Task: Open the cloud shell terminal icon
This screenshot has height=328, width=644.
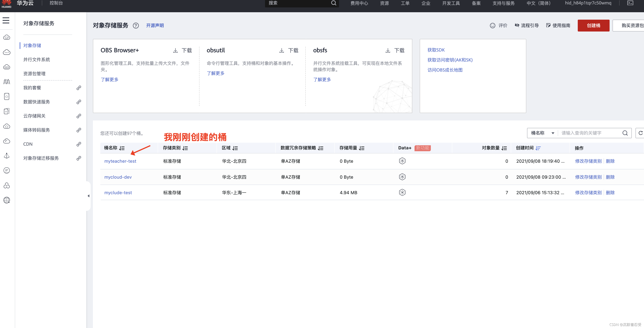Action: [x=630, y=3]
